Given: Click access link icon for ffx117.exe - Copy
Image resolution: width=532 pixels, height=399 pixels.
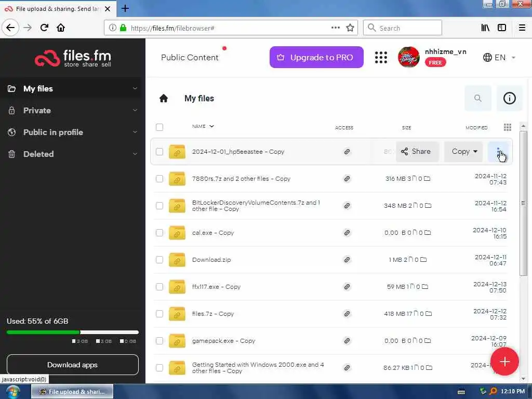Looking at the screenshot, I should pos(347,287).
